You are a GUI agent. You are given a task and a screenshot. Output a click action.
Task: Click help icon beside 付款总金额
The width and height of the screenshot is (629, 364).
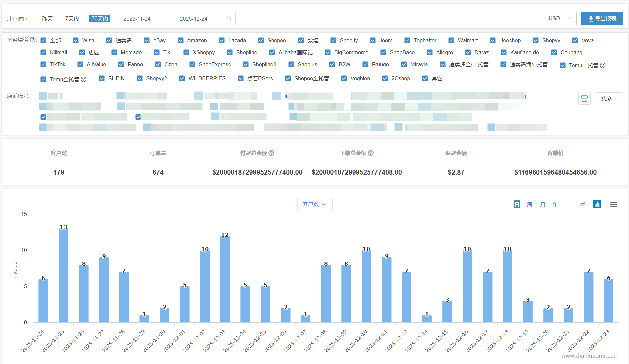[271, 153]
